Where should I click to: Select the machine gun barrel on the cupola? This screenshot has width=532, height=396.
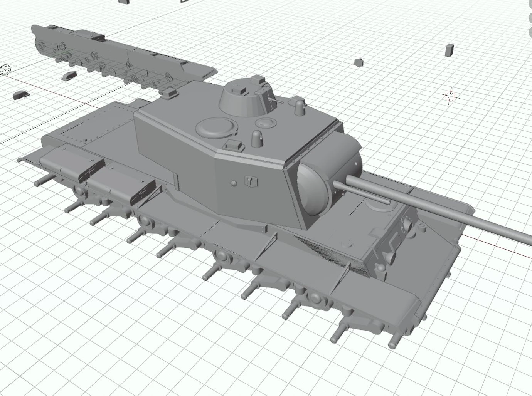(276, 101)
